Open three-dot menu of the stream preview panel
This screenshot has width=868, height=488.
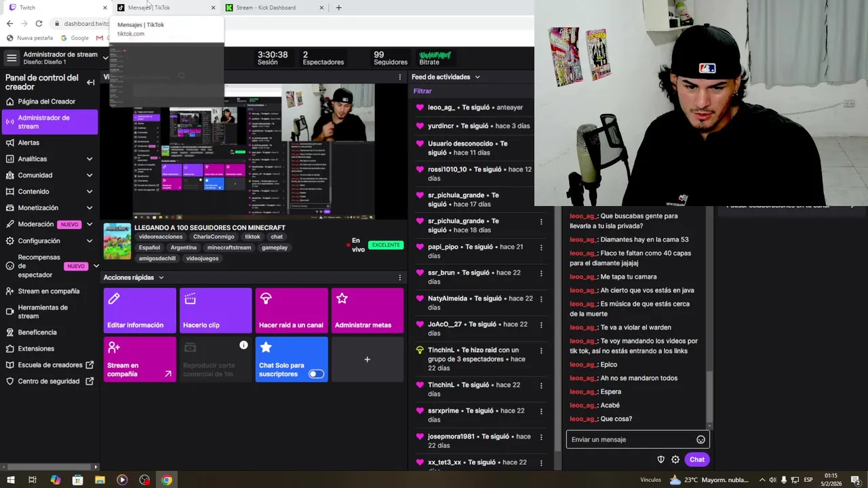coord(399,77)
